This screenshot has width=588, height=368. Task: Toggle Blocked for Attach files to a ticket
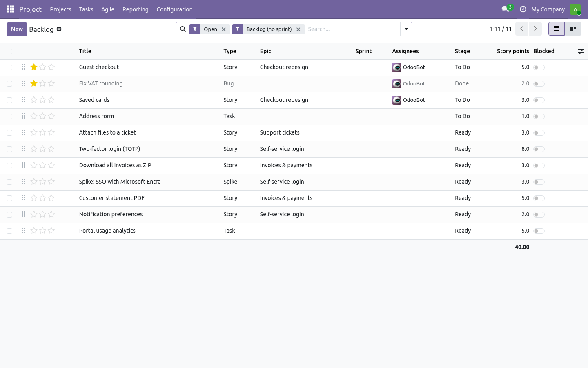(539, 133)
